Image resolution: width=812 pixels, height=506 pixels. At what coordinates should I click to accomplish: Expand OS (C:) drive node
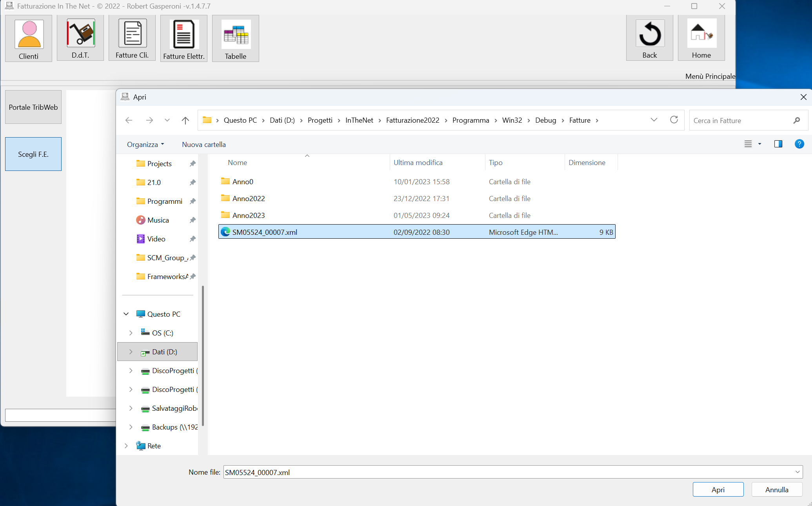click(x=131, y=333)
